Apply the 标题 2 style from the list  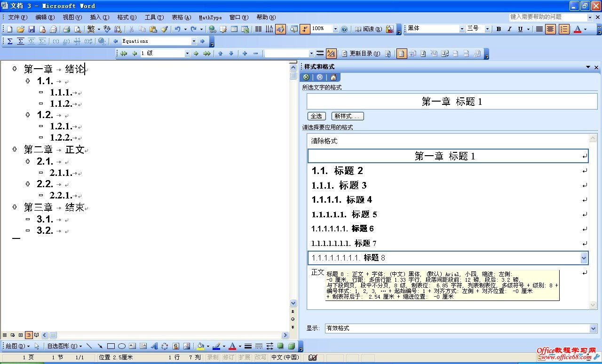point(337,171)
